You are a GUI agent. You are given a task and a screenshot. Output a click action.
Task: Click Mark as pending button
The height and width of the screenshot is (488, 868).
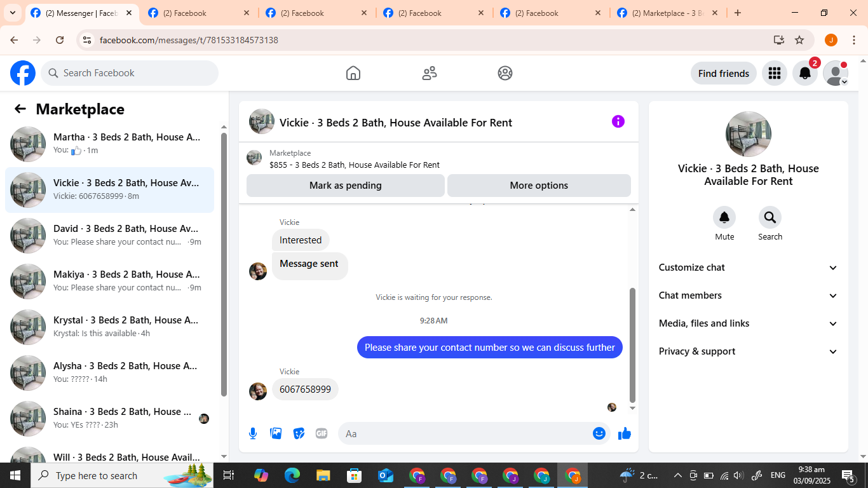pos(346,186)
